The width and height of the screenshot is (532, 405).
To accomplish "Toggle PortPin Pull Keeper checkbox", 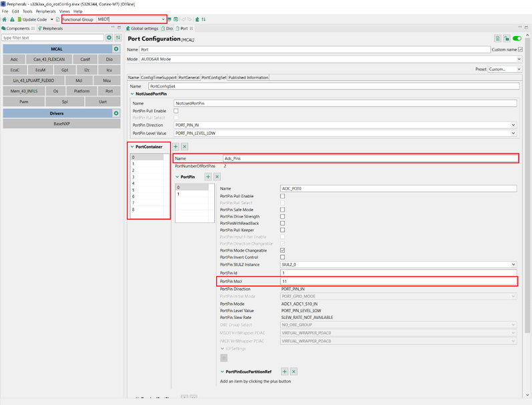I will (x=282, y=230).
